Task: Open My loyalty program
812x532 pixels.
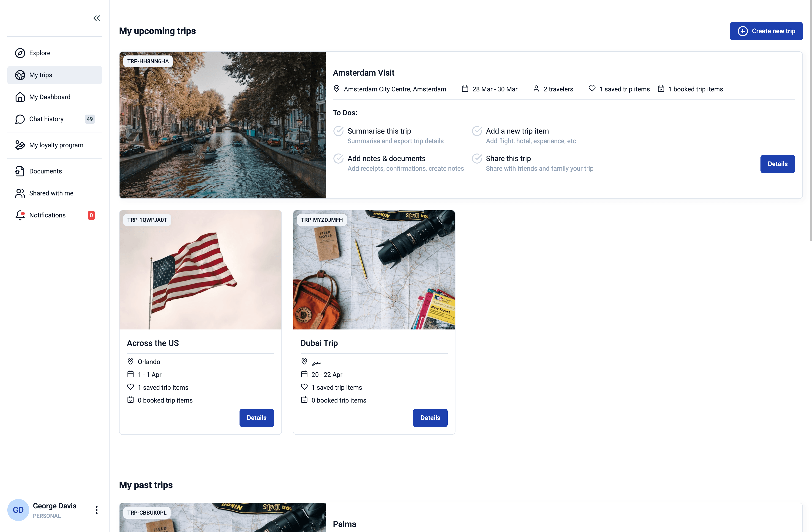Action: [54, 145]
